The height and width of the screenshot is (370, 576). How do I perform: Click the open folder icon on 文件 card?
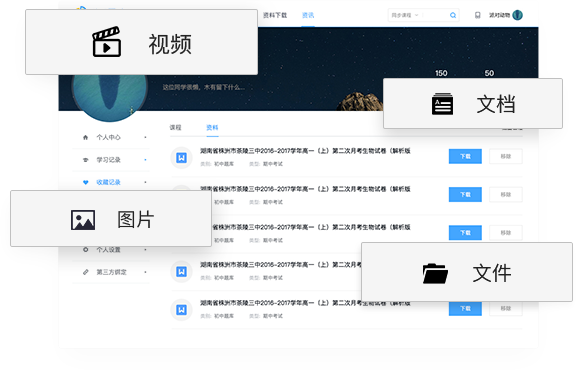pyautogui.click(x=435, y=273)
